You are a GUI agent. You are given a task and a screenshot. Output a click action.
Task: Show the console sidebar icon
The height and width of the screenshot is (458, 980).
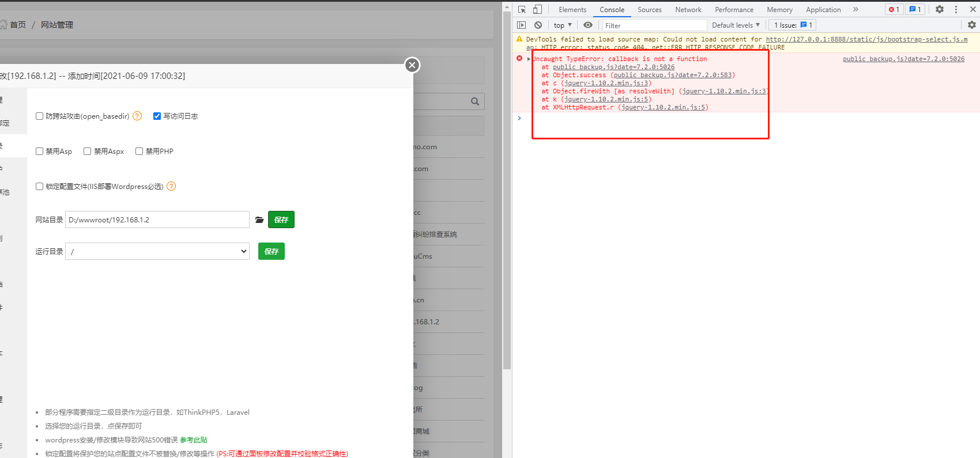[522, 25]
